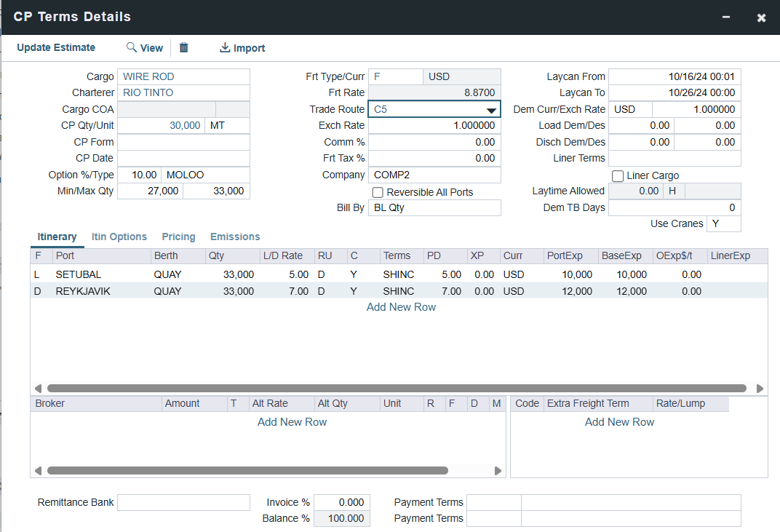Minimize the CP Terms Details window
780x532 pixels.
[x=725, y=17]
